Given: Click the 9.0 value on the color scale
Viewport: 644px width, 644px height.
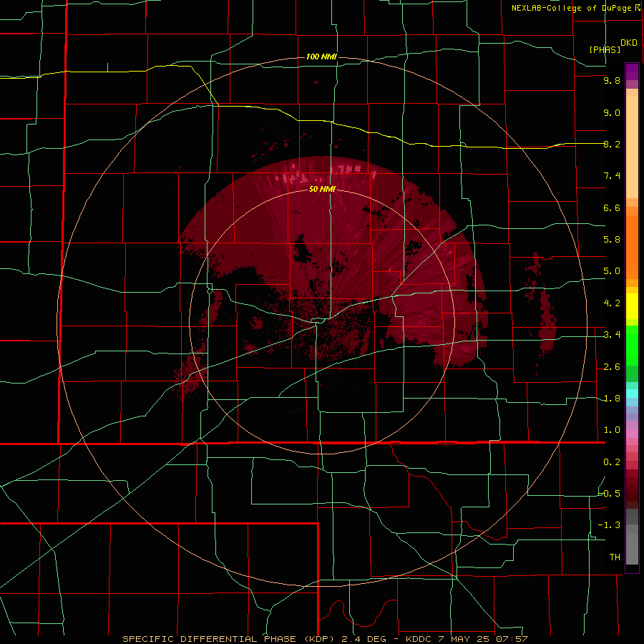Looking at the screenshot, I should 612,113.
